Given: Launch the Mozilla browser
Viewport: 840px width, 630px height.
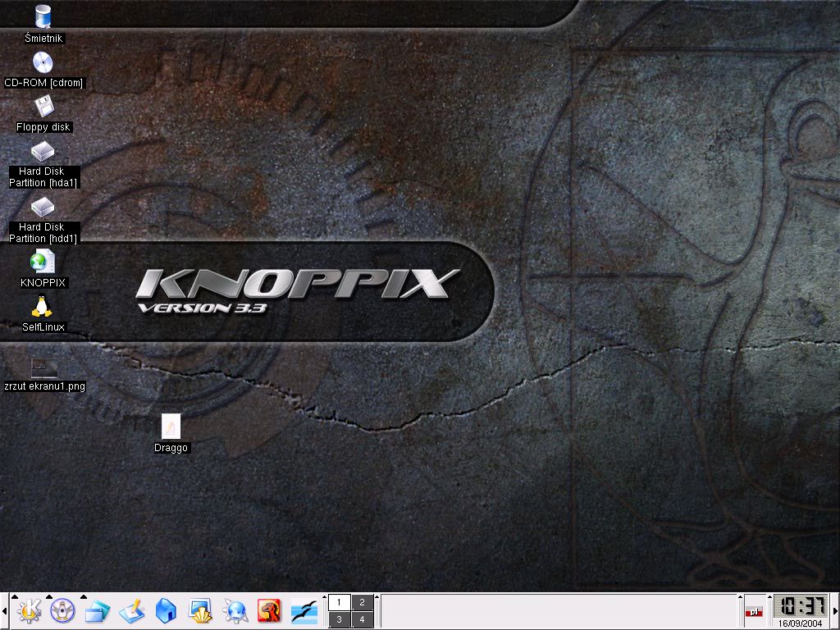Looking at the screenshot, I should click(x=269, y=610).
